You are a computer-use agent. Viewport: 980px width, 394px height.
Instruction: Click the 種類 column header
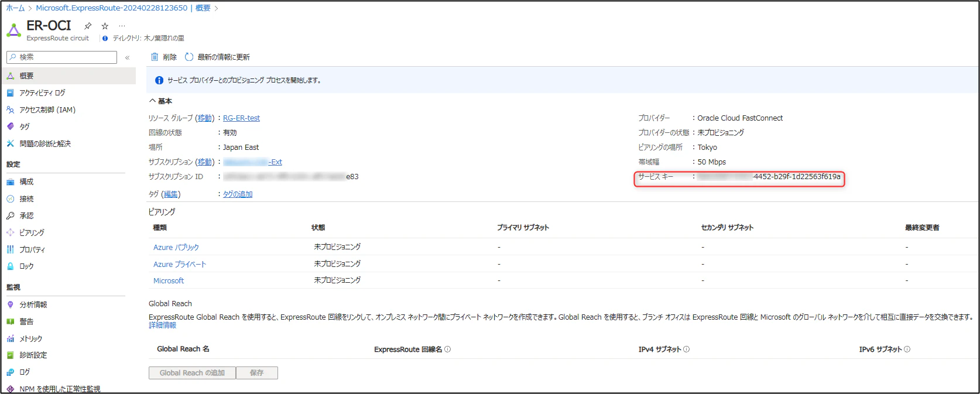(160, 228)
